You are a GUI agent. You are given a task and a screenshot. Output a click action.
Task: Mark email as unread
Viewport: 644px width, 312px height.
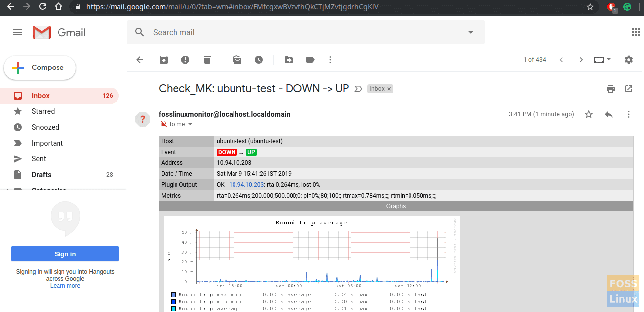tap(237, 60)
